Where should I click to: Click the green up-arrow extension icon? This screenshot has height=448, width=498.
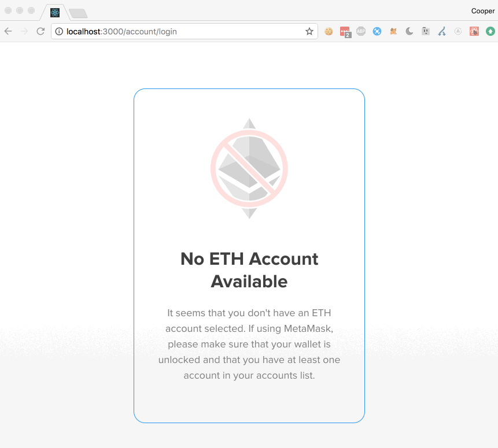(x=490, y=31)
